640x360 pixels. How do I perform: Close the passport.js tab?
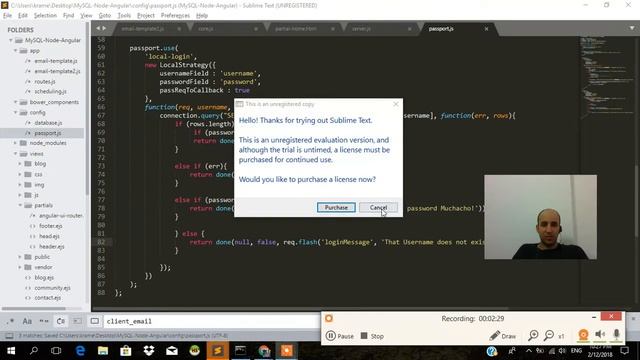pos(486,29)
